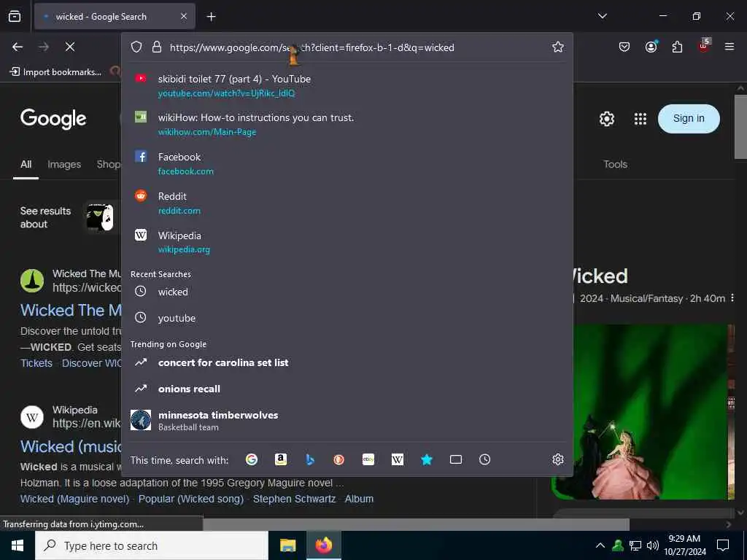Image resolution: width=747 pixels, height=560 pixels.
Task: Search this time with DuckDuckGo icon
Action: [x=338, y=459]
